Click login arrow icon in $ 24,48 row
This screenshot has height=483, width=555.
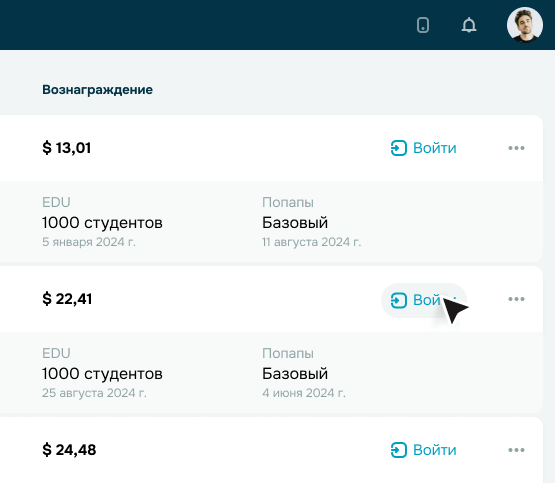(399, 450)
